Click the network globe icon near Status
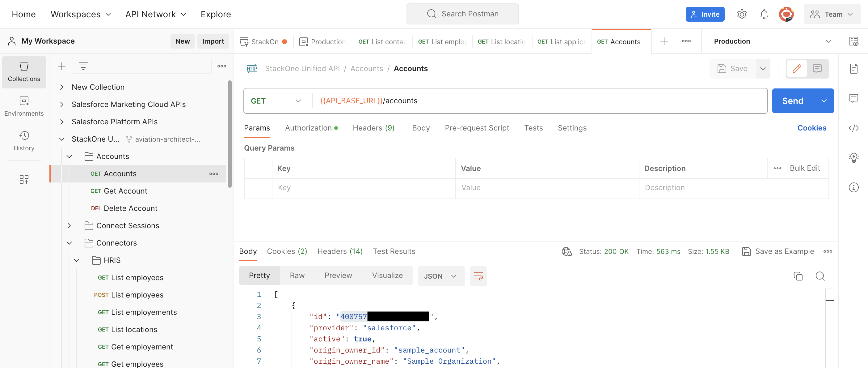868x368 pixels. 567,251
